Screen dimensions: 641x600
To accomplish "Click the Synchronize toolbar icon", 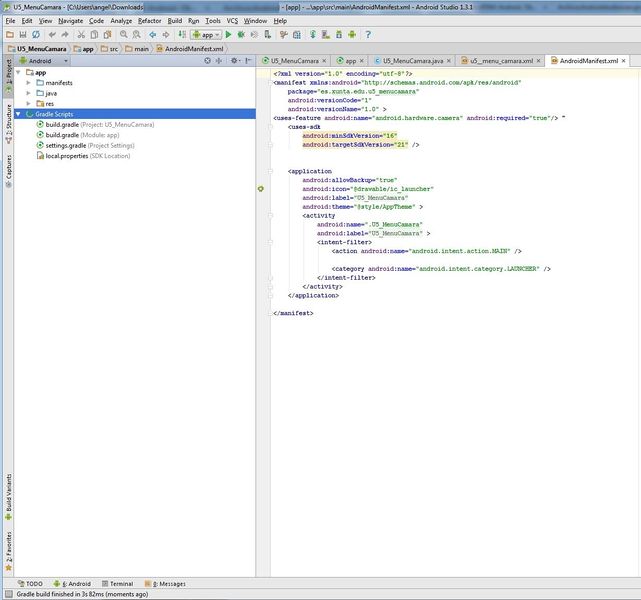I will pos(36,35).
